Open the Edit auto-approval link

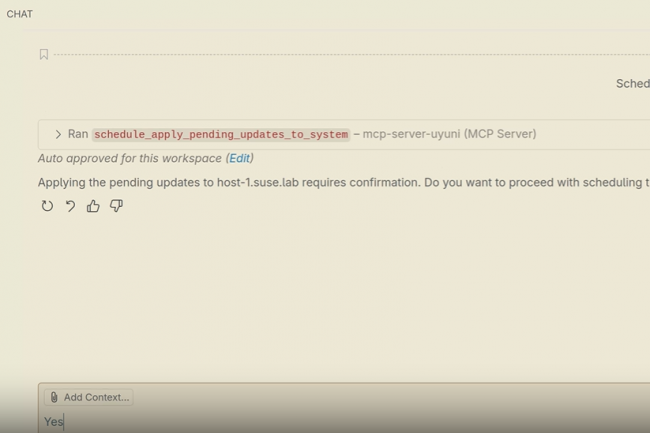coord(240,158)
